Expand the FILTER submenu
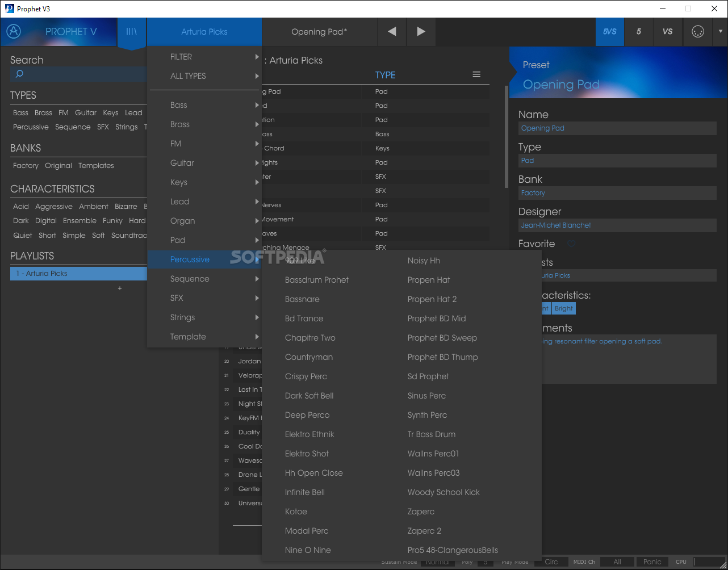This screenshot has height=570, width=728. pyautogui.click(x=204, y=57)
